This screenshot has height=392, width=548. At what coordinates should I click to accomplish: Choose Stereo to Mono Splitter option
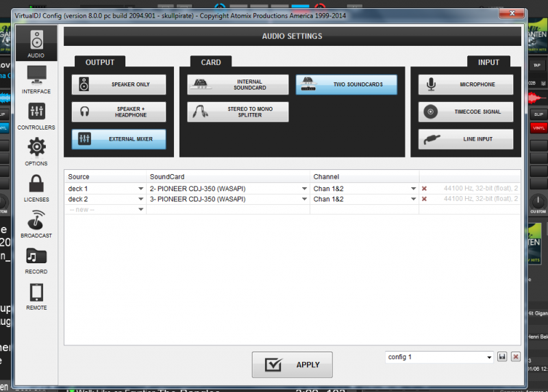(x=238, y=112)
